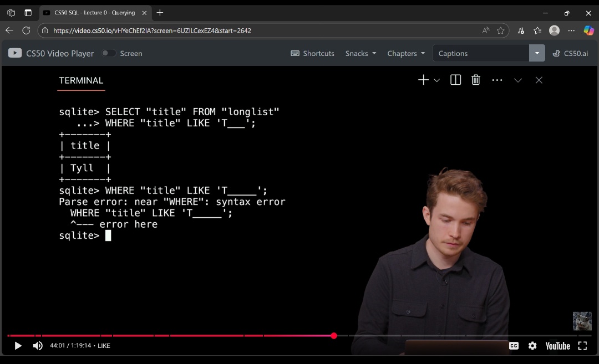Open terminal more actions ellipsis
This screenshot has width=599, height=364.
click(497, 80)
